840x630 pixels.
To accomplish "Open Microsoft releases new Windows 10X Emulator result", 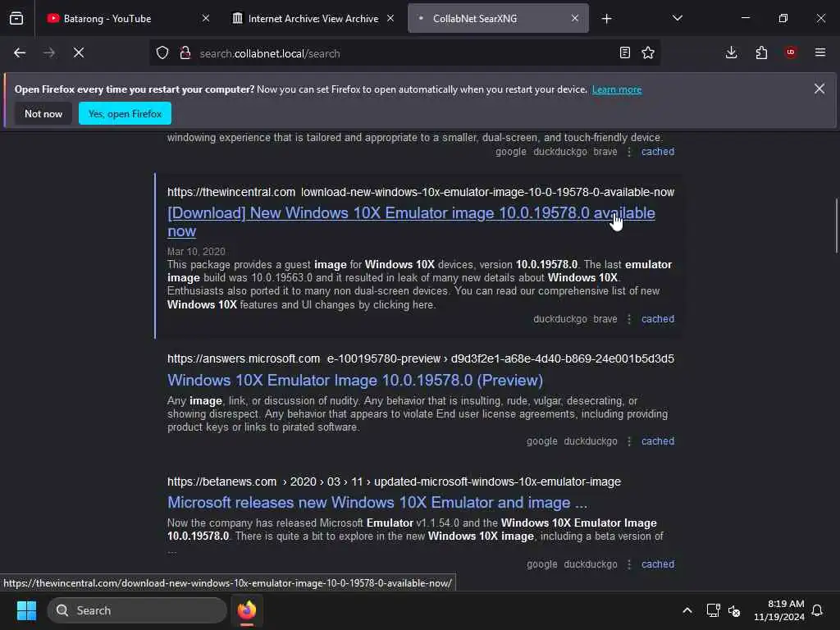I will (x=377, y=503).
